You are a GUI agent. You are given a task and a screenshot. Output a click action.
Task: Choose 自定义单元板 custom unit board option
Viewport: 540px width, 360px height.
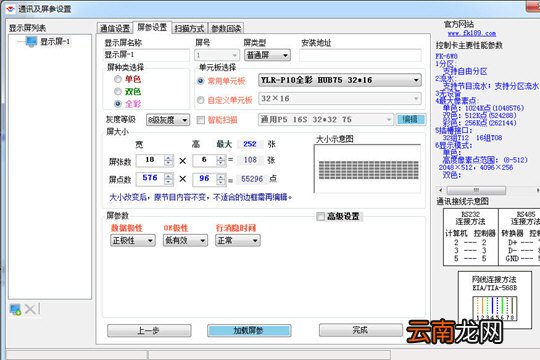200,100
